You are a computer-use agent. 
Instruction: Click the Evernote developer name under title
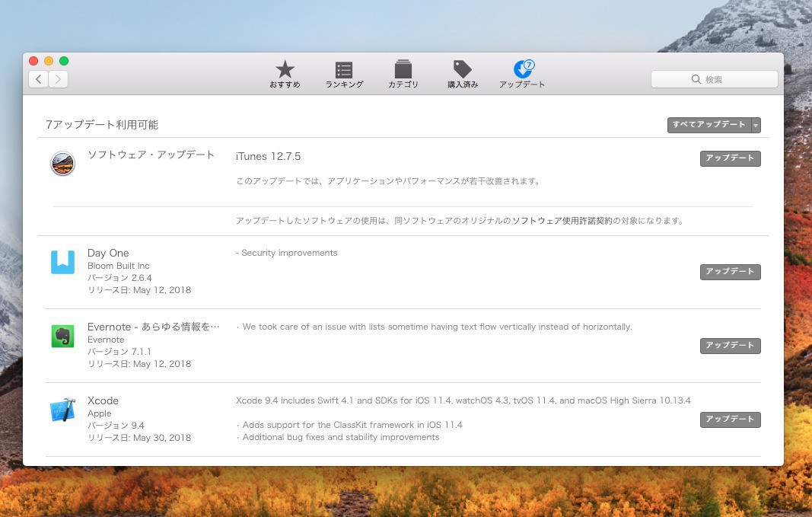(x=106, y=340)
